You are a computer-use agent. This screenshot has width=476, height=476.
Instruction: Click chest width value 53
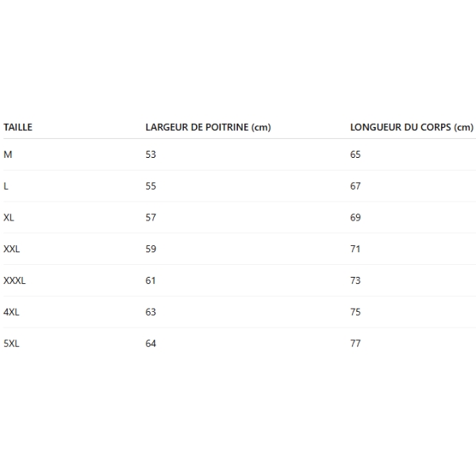click(151, 155)
